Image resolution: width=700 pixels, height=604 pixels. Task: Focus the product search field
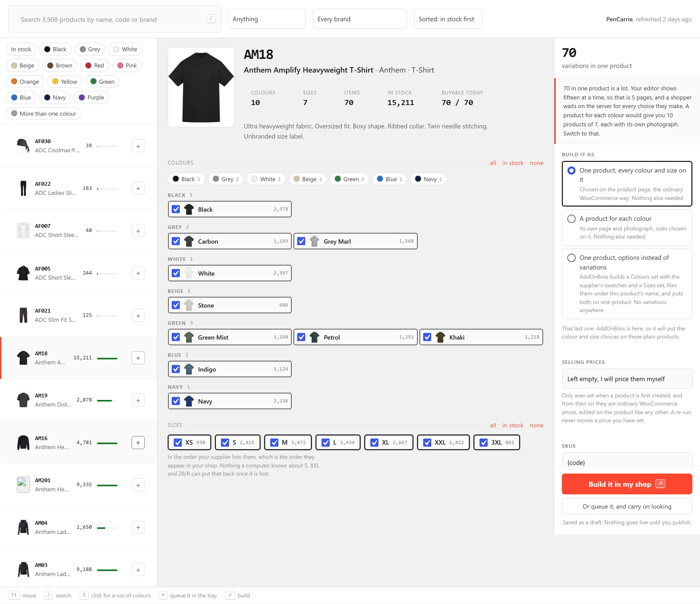tap(115, 19)
